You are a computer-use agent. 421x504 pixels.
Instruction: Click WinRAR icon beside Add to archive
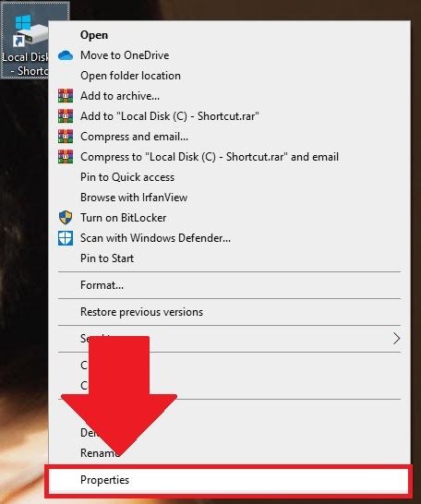[66, 96]
